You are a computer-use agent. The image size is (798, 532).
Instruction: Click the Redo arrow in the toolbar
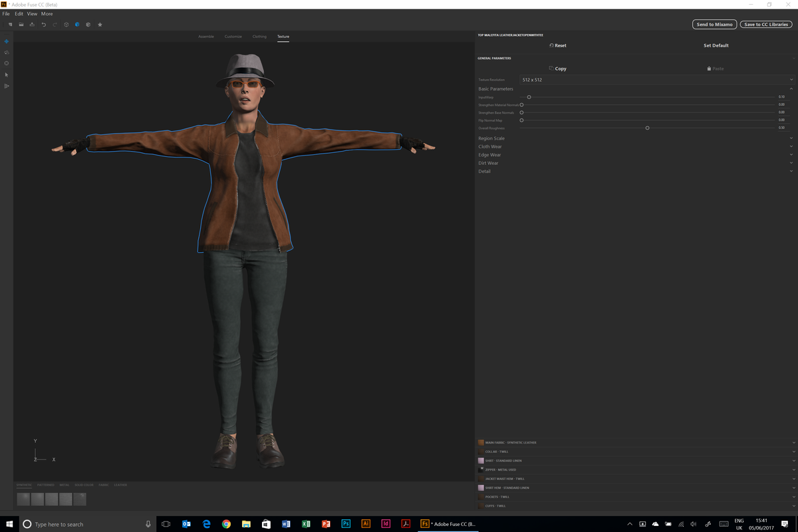click(55, 25)
